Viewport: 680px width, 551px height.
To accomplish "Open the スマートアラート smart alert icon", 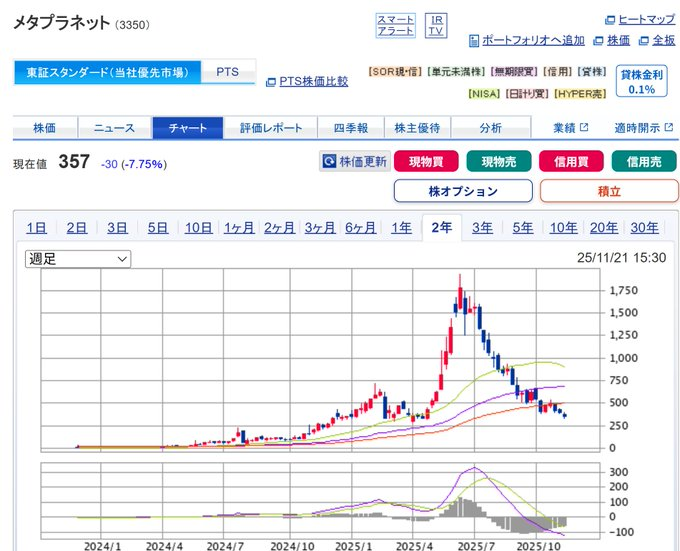I will tap(395, 26).
